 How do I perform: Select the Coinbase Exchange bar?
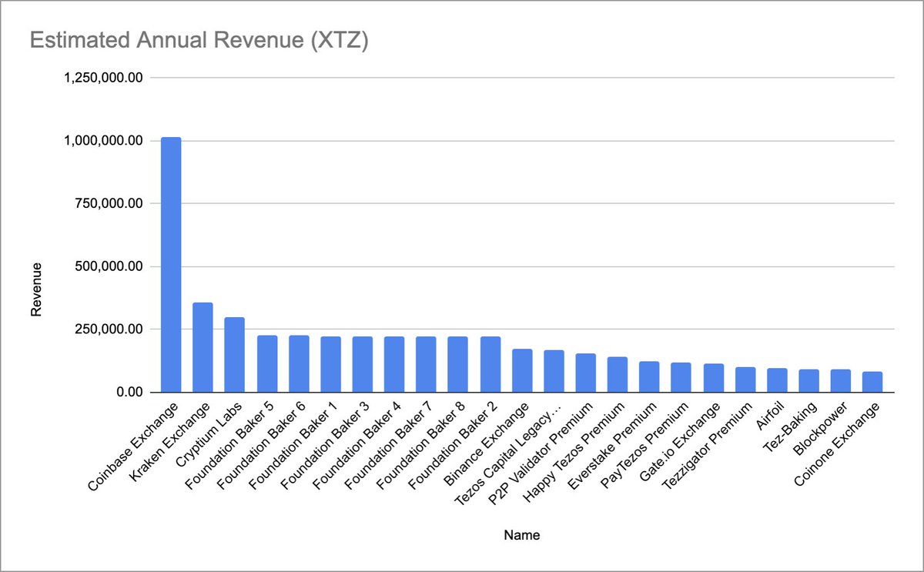tap(171, 265)
